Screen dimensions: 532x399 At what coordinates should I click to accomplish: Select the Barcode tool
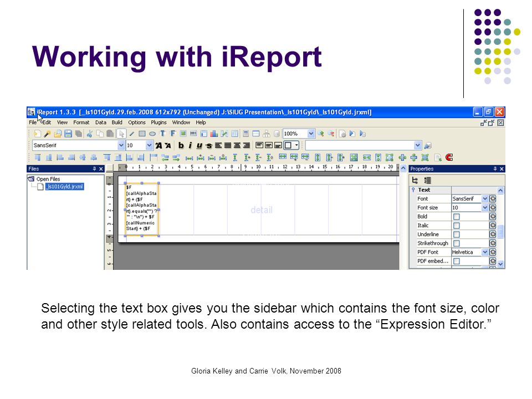tap(193, 134)
